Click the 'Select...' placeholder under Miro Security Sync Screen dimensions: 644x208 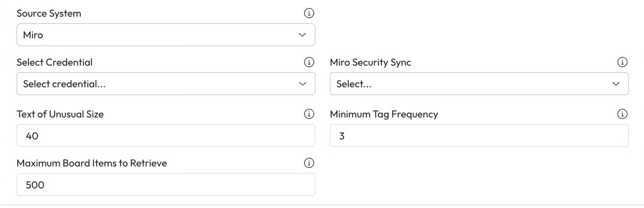[x=354, y=84]
